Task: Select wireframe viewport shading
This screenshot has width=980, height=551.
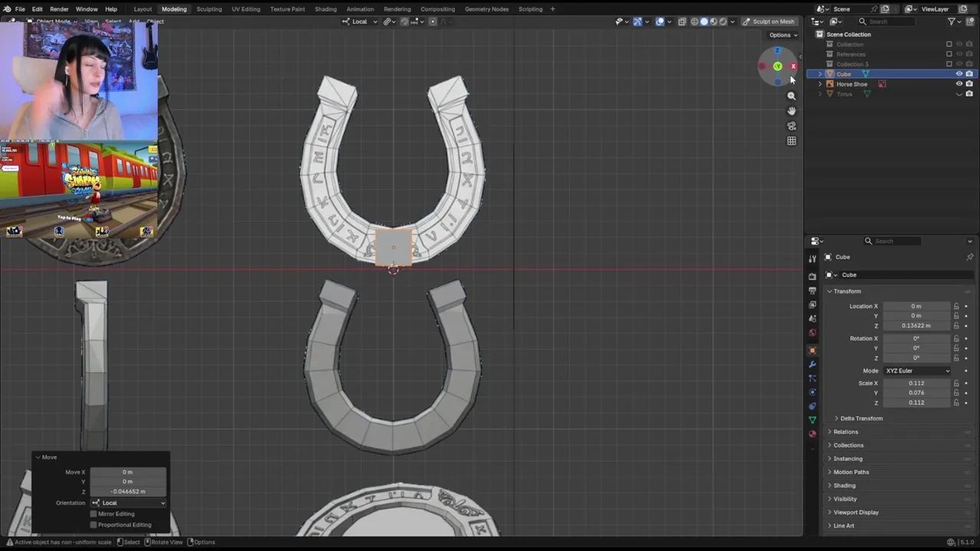Action: click(694, 21)
